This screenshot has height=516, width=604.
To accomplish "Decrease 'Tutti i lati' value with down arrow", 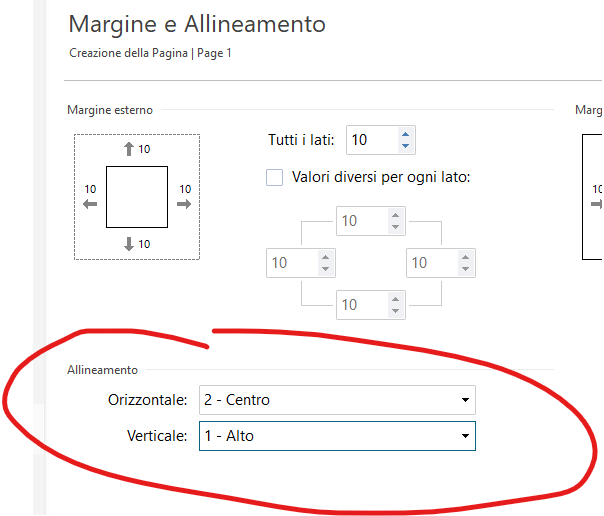I will (x=405, y=146).
